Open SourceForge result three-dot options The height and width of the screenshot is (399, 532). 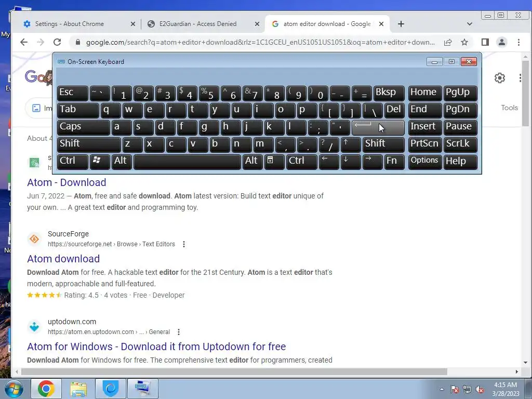point(184,244)
